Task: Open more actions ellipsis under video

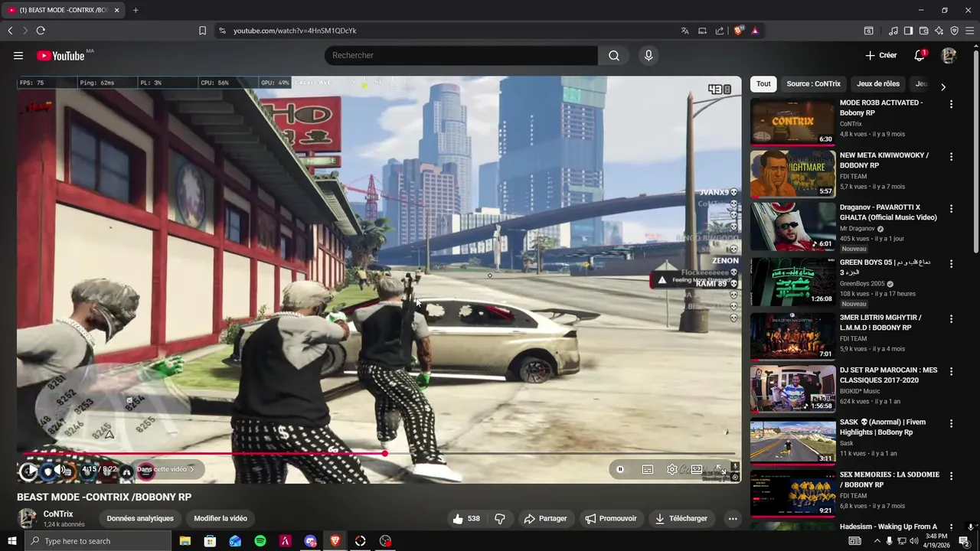Action: tap(733, 518)
